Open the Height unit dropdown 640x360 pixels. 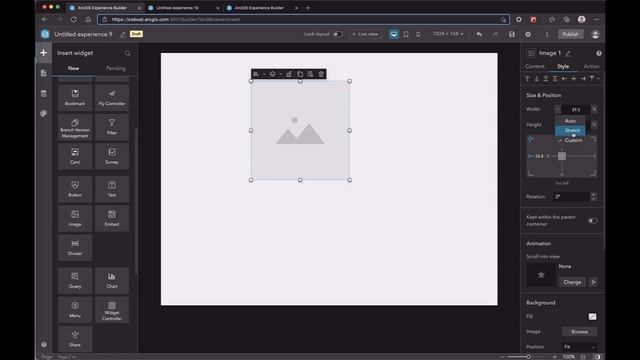(x=594, y=124)
